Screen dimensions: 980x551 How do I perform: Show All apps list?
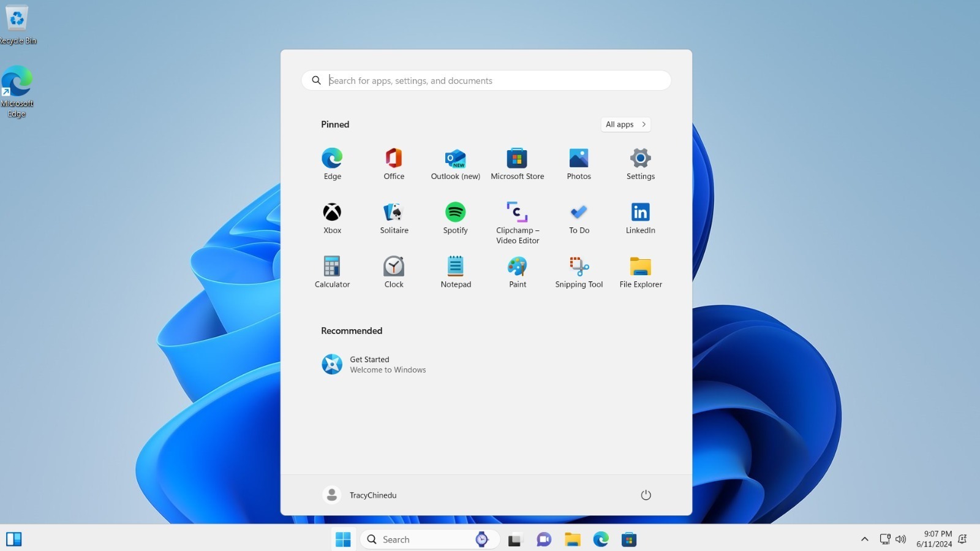625,124
